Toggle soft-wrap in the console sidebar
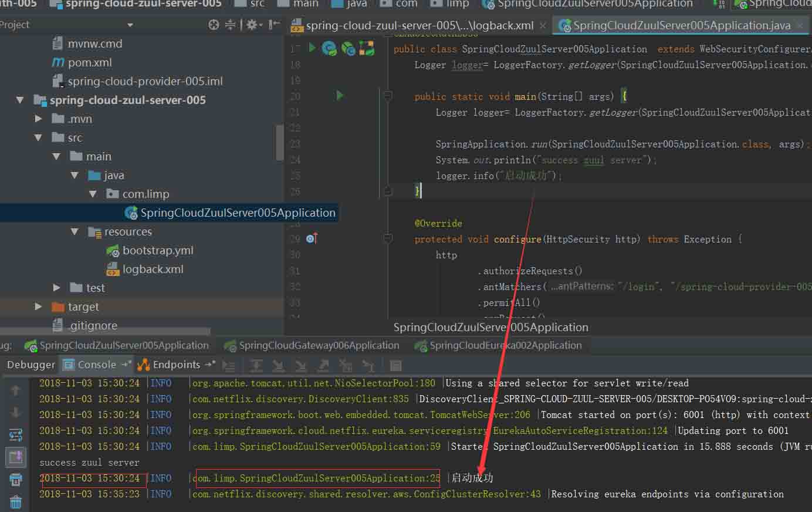The image size is (812, 512). [x=16, y=434]
